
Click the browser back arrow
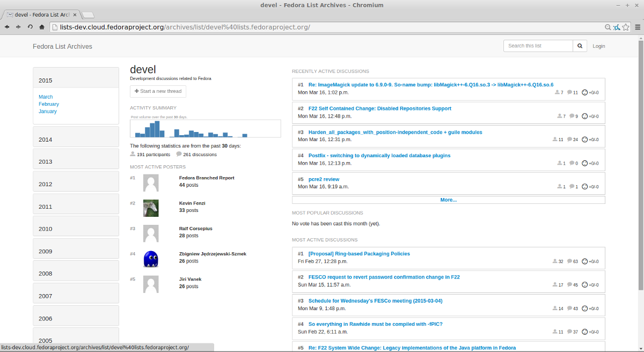pos(7,27)
